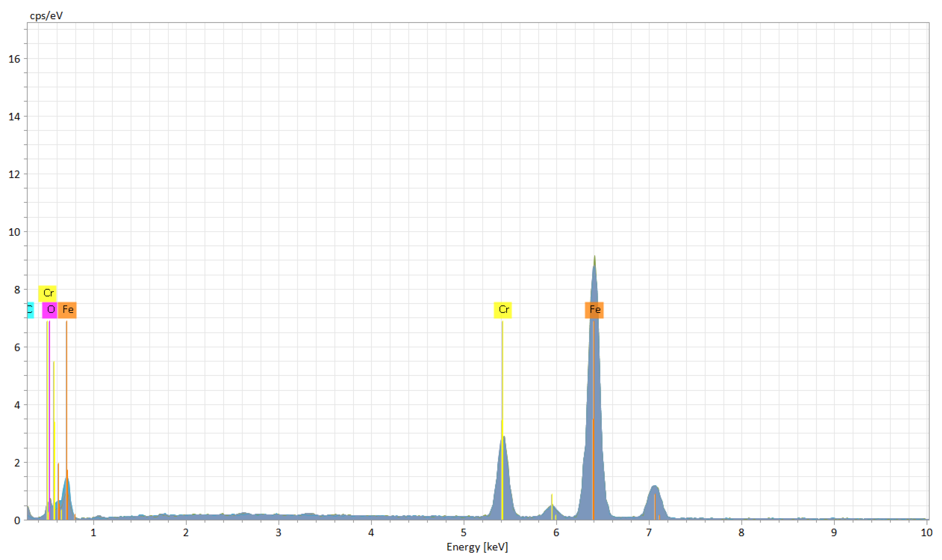
Task: Click the "cps/eV" axis unit label
Action: (46, 16)
